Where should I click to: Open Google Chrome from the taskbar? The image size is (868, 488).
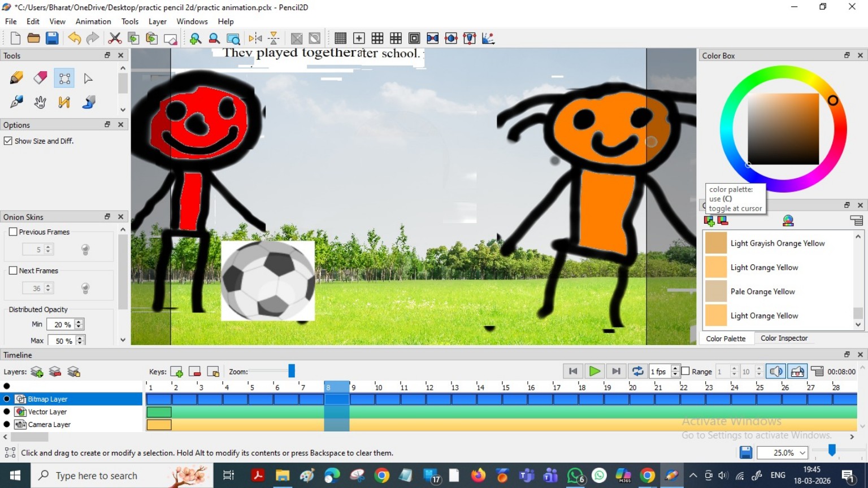click(382, 476)
